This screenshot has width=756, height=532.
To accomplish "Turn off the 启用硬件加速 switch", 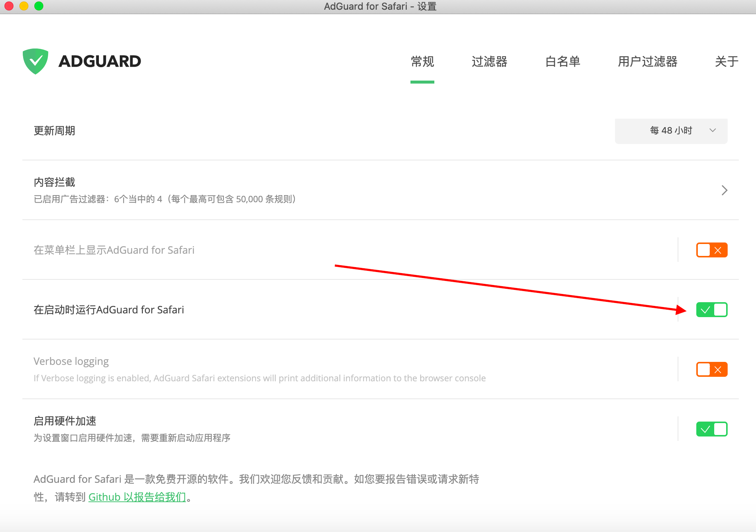I will [x=712, y=429].
